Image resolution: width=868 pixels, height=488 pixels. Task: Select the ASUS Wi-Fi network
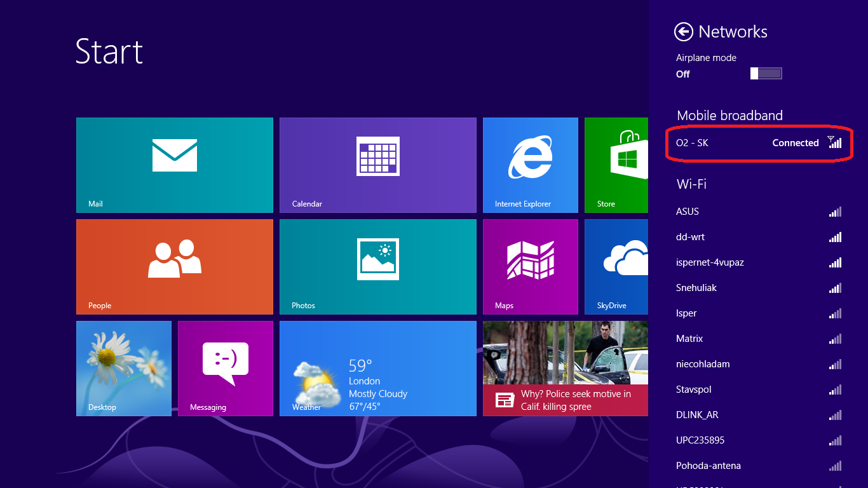coord(759,212)
